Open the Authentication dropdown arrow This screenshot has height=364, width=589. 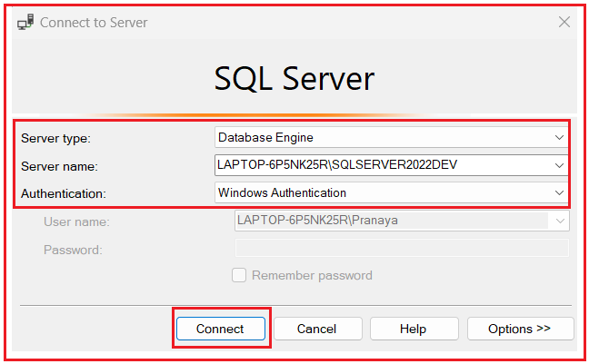pos(559,192)
